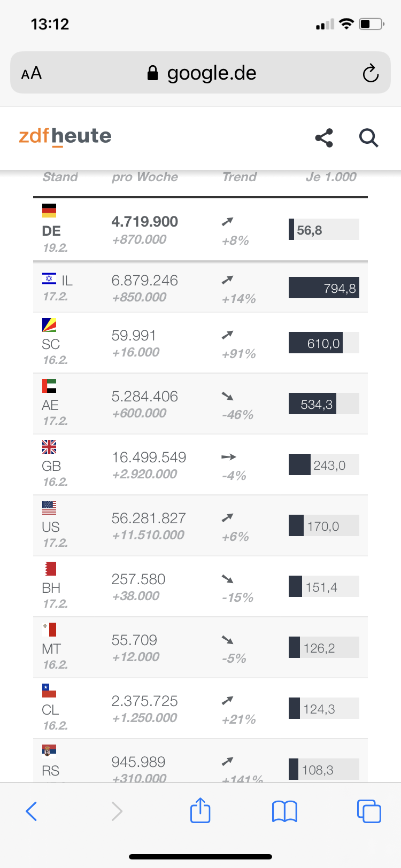Tap the zdfheute logo
The height and width of the screenshot is (868, 401).
pos(65,137)
